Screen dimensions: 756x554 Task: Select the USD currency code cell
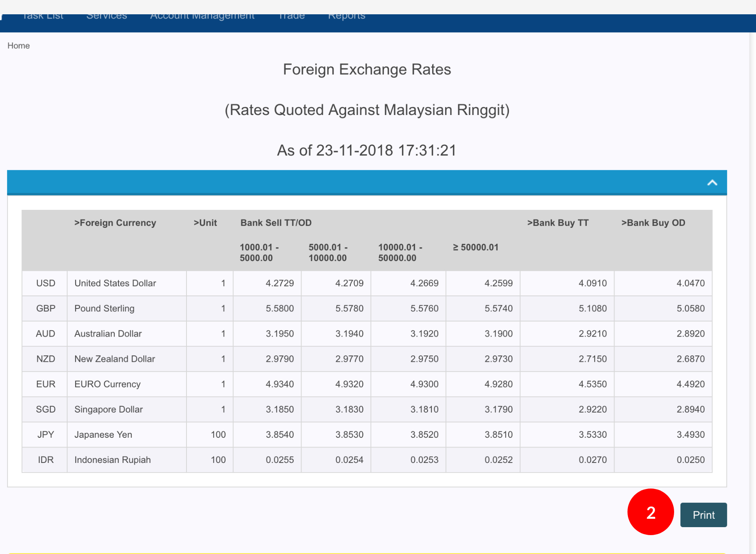tap(45, 283)
